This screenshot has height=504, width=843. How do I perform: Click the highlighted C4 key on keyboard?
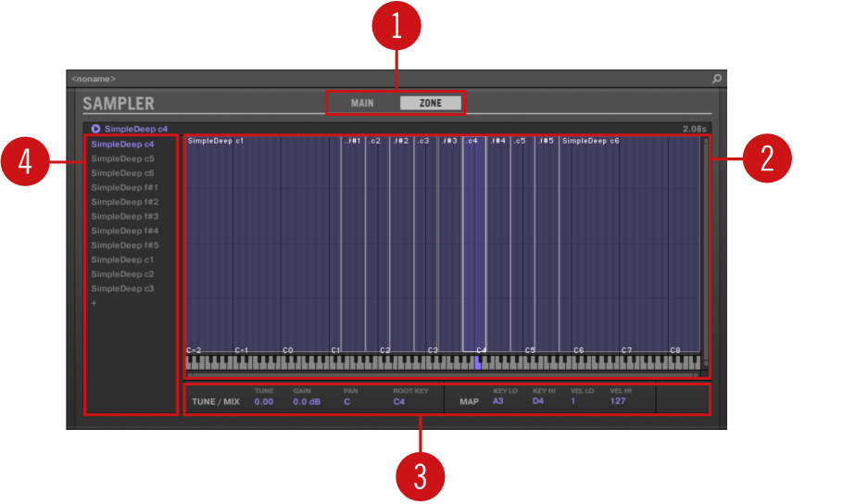[x=478, y=364]
